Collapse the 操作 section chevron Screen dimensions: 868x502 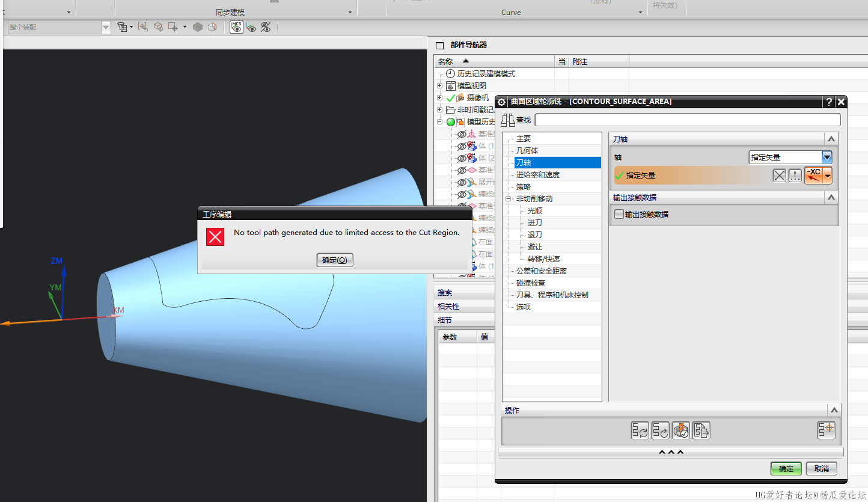click(x=833, y=410)
